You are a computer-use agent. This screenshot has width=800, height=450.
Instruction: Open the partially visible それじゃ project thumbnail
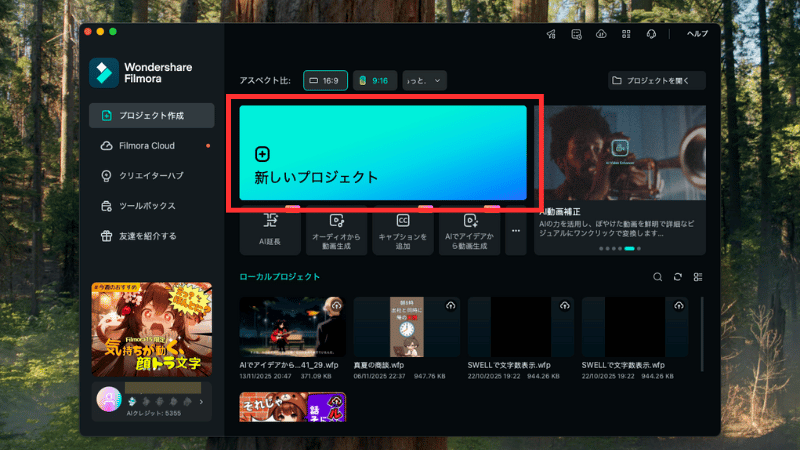click(x=292, y=407)
